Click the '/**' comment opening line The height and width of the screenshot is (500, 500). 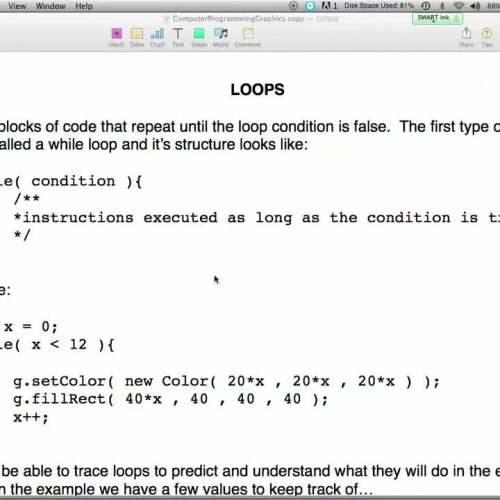click(27, 199)
